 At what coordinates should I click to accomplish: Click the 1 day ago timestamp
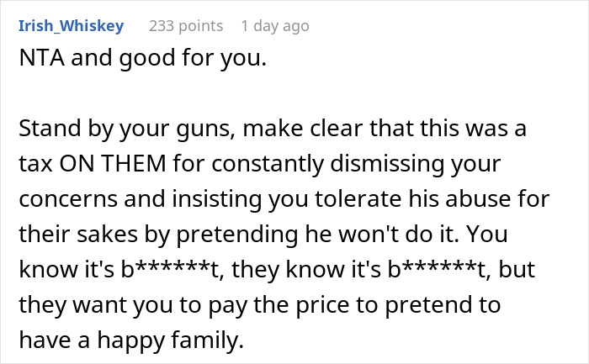coord(274,26)
